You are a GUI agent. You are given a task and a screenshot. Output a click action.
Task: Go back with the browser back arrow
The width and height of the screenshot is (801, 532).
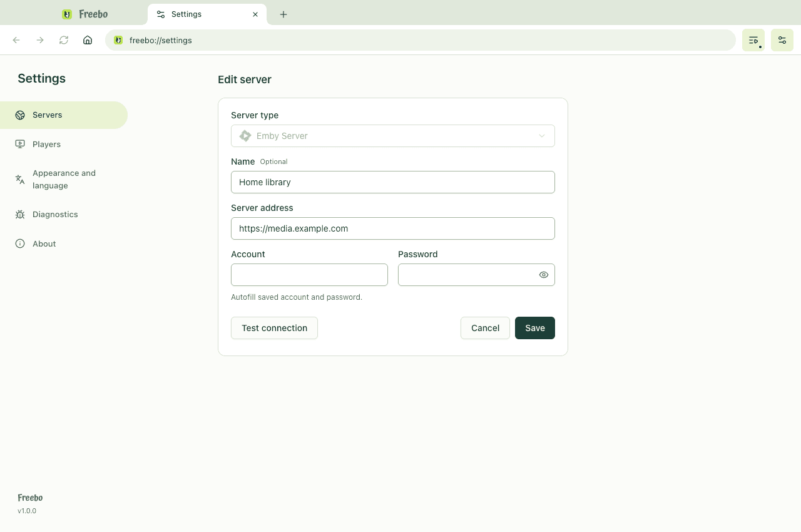(16, 40)
